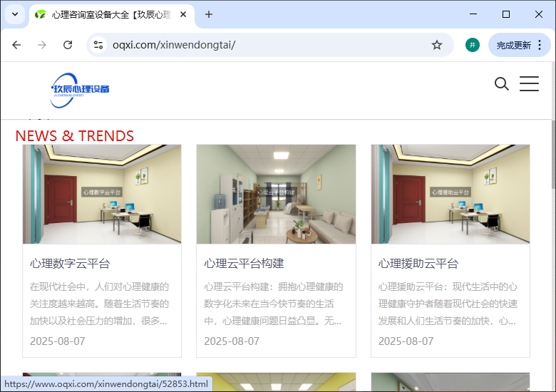Click the date under 心理云平台构建

click(x=232, y=341)
